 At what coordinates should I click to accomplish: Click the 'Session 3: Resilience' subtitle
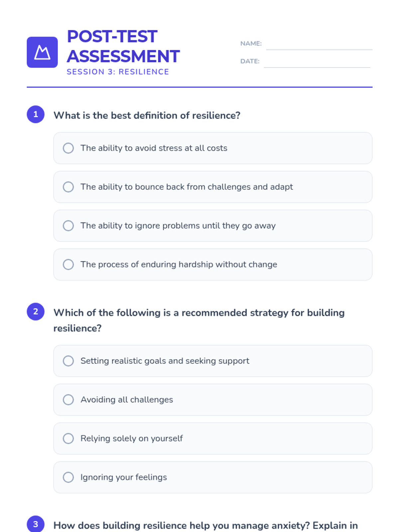pyautogui.click(x=118, y=72)
